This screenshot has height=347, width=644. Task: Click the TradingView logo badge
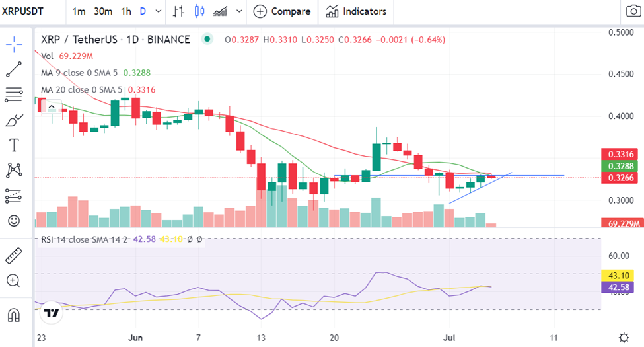(x=52, y=313)
